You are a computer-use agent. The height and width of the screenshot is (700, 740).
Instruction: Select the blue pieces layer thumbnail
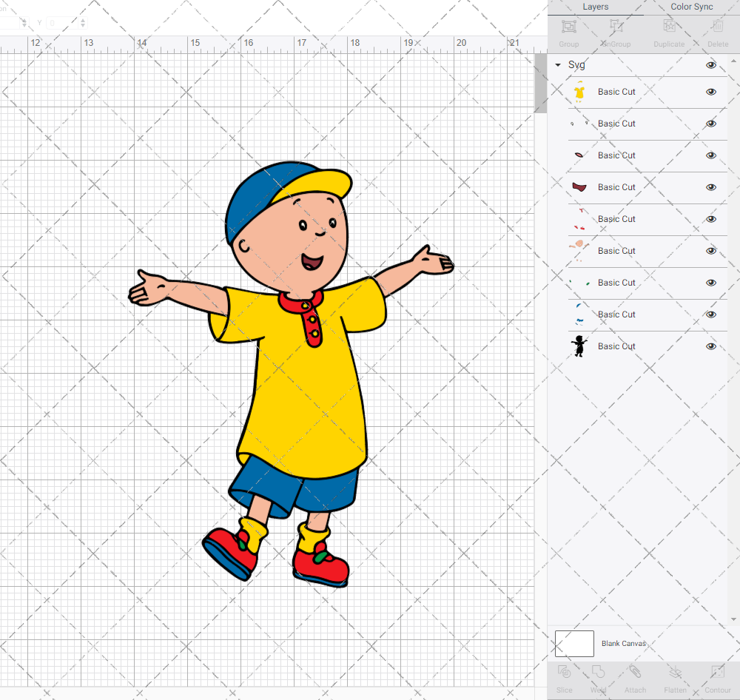[579, 314]
